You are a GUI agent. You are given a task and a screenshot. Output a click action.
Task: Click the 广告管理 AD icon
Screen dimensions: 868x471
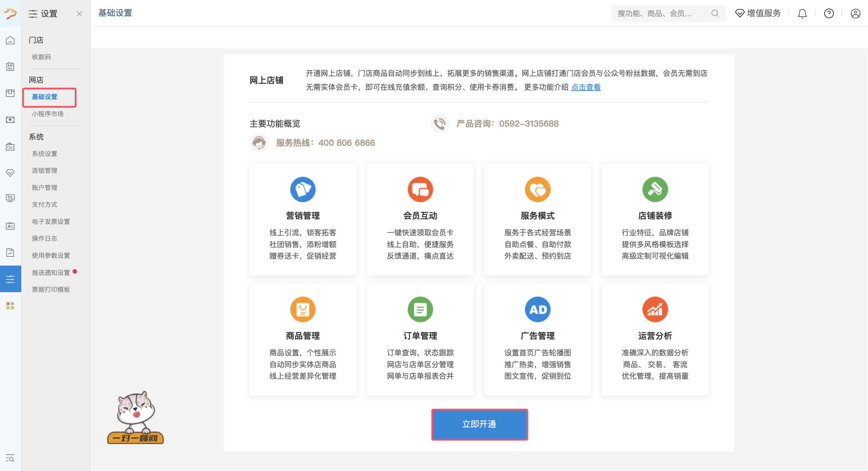click(537, 309)
